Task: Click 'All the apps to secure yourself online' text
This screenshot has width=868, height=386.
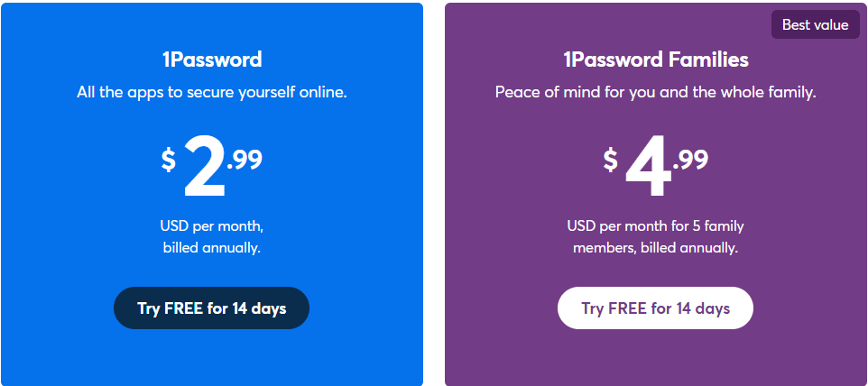Action: (x=212, y=92)
